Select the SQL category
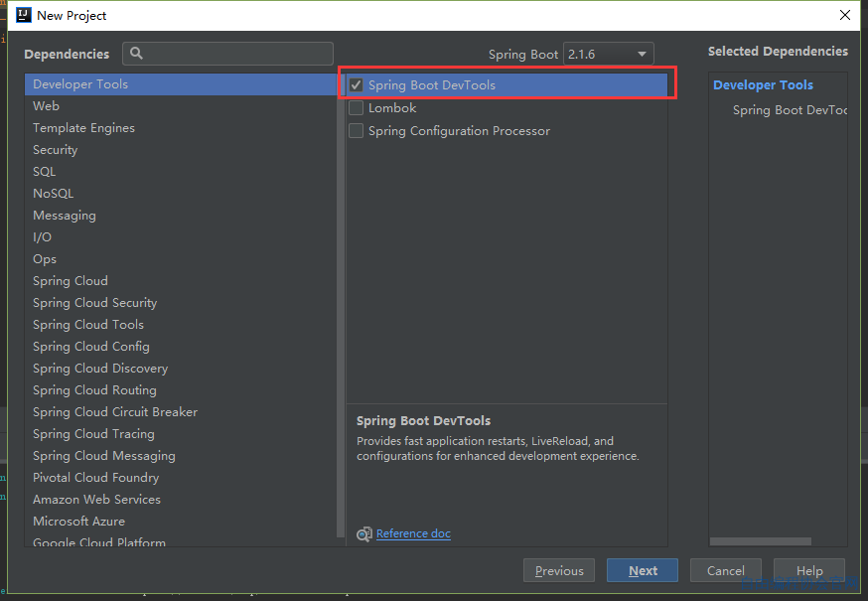This screenshot has height=601, width=868. point(181,172)
